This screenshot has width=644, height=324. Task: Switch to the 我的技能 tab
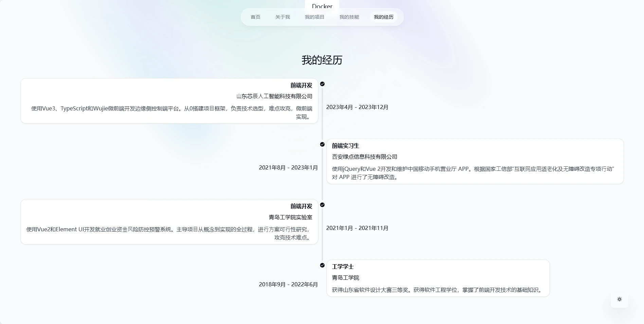click(349, 17)
